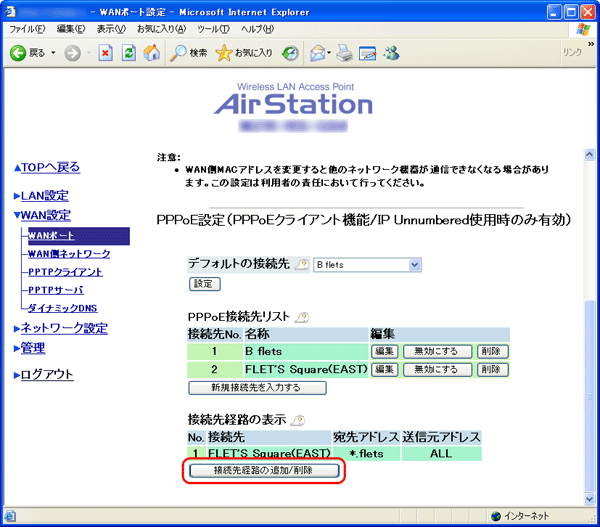Click 新規接続先を入力する button

(x=257, y=388)
